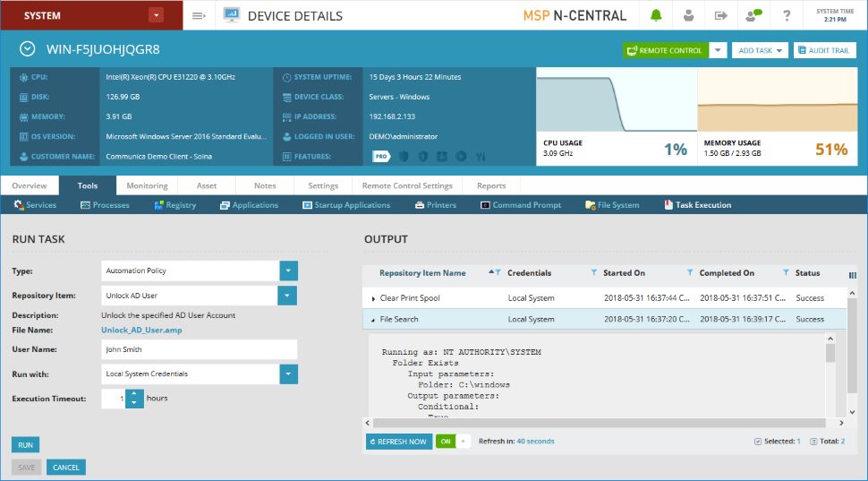Open the Audit Trail

point(824,50)
